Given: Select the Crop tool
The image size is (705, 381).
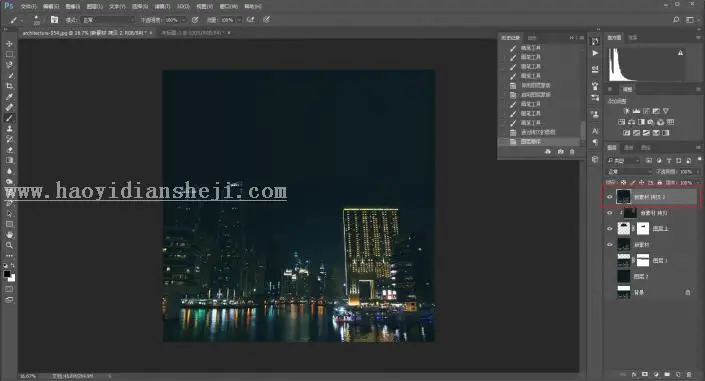Looking at the screenshot, I should [x=9, y=86].
